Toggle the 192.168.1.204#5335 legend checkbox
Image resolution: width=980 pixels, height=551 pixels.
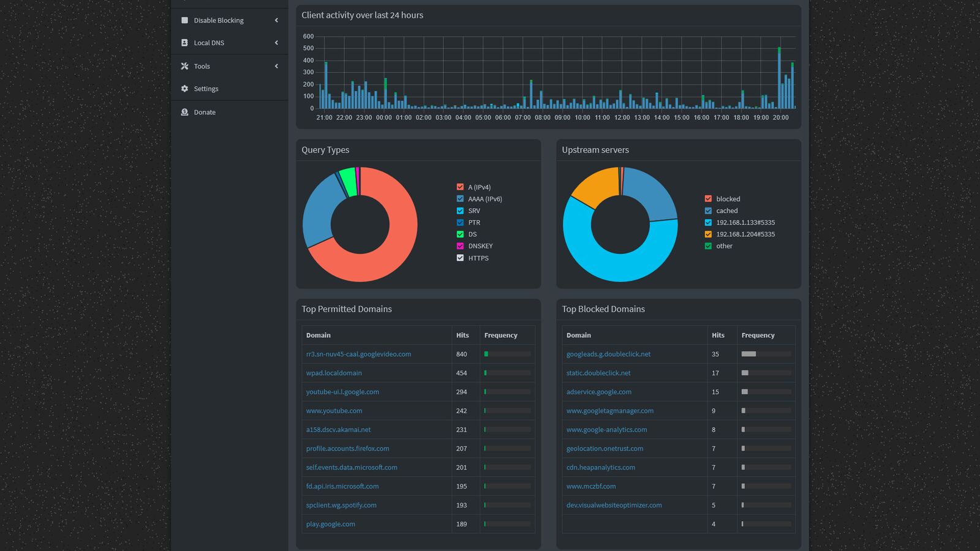(708, 234)
